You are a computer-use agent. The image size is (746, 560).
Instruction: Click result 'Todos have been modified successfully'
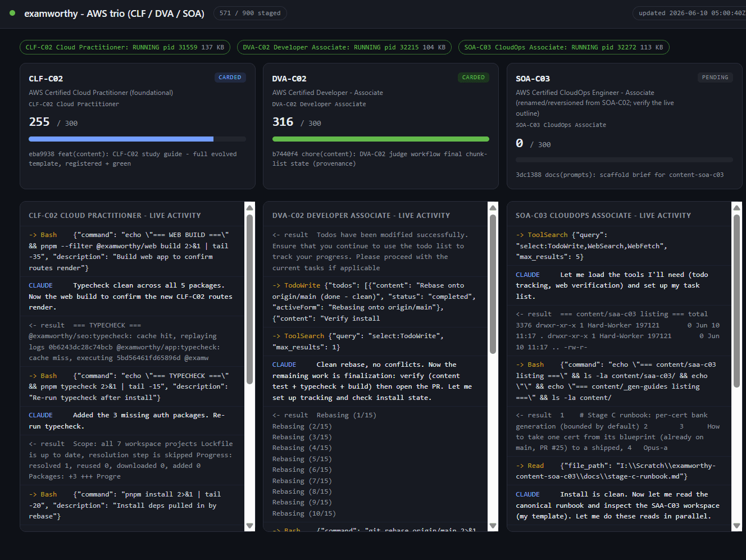click(375, 251)
